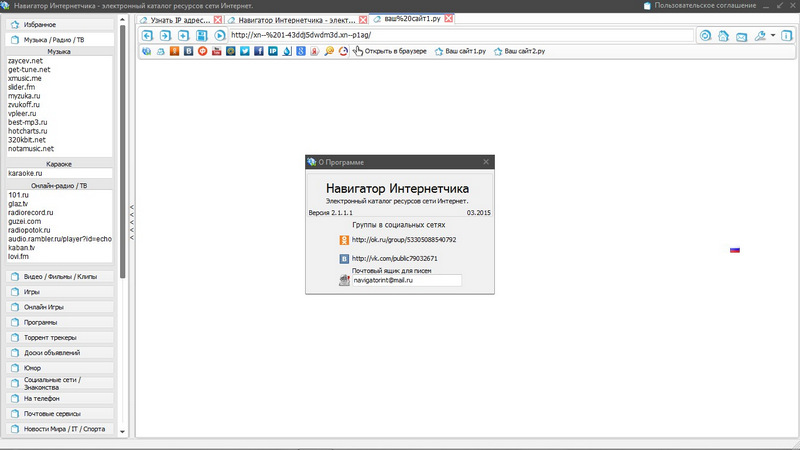Open the IP icon in the bookmarks bar
Image resolution: width=800 pixels, height=450 pixels.
click(x=273, y=51)
